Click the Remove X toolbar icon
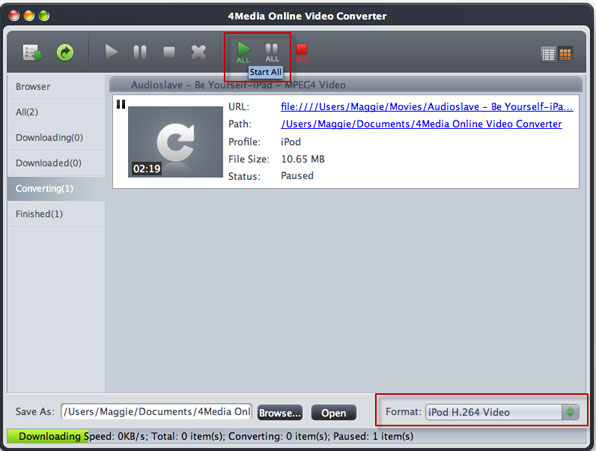The width and height of the screenshot is (596, 451). 198,52
